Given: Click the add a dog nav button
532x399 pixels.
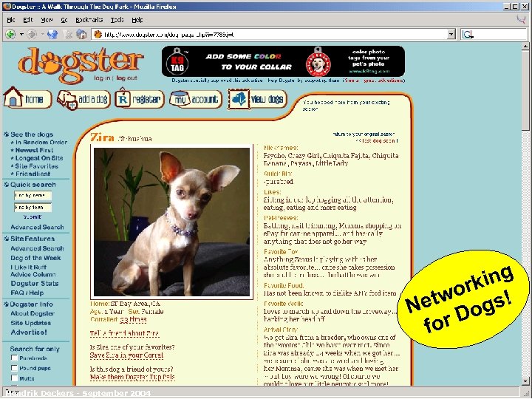Looking at the screenshot, I should coord(83,100).
